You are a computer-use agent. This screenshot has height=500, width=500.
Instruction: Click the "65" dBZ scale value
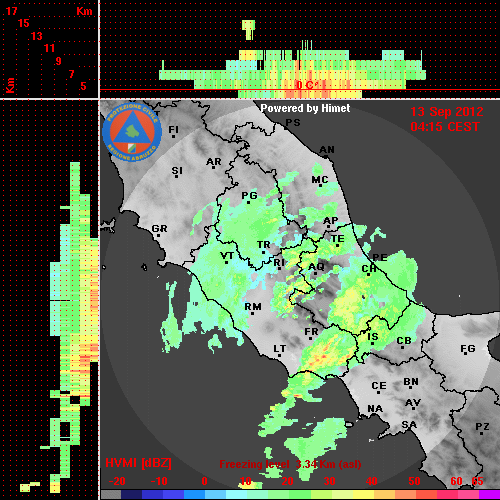click(x=477, y=481)
